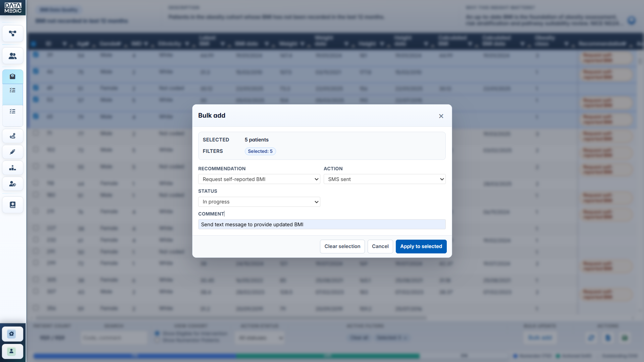
Task: Open the Status dropdown showing In progress
Action: tap(259, 202)
